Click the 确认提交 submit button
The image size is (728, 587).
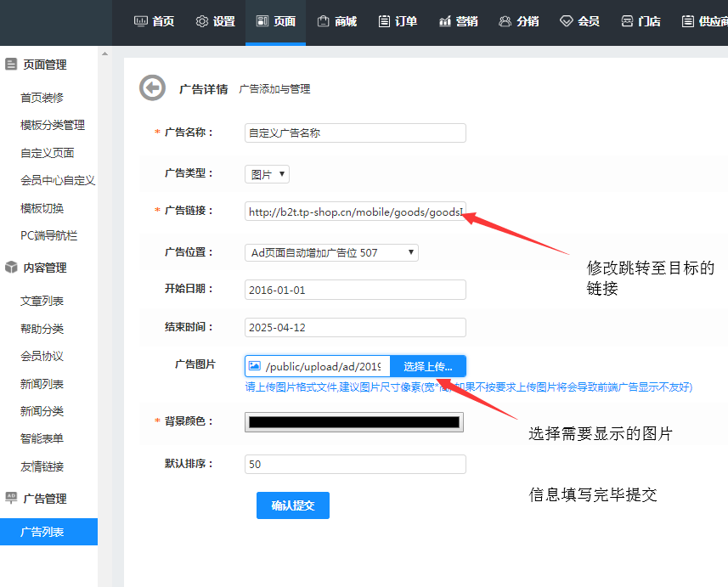292,505
